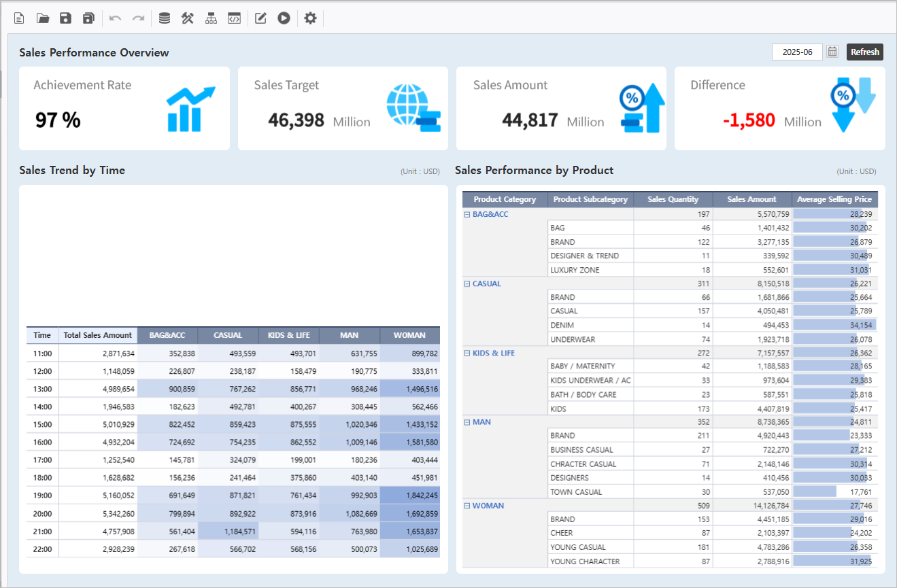Open the calendar date picker
Image resolution: width=897 pixels, height=588 pixels.
(832, 52)
